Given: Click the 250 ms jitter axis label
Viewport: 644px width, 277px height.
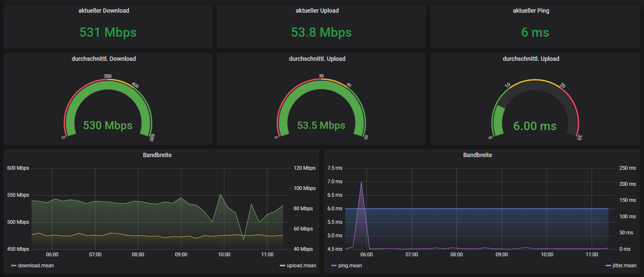Looking at the screenshot, I should tap(627, 168).
